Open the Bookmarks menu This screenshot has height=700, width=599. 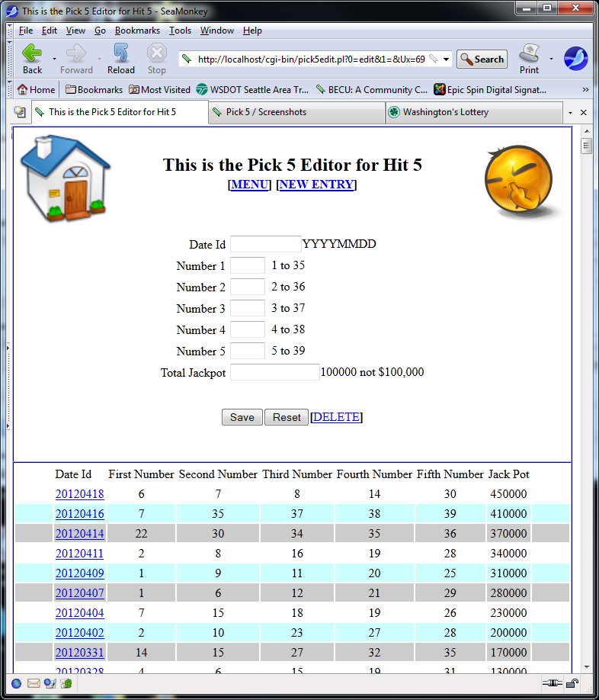coord(137,31)
